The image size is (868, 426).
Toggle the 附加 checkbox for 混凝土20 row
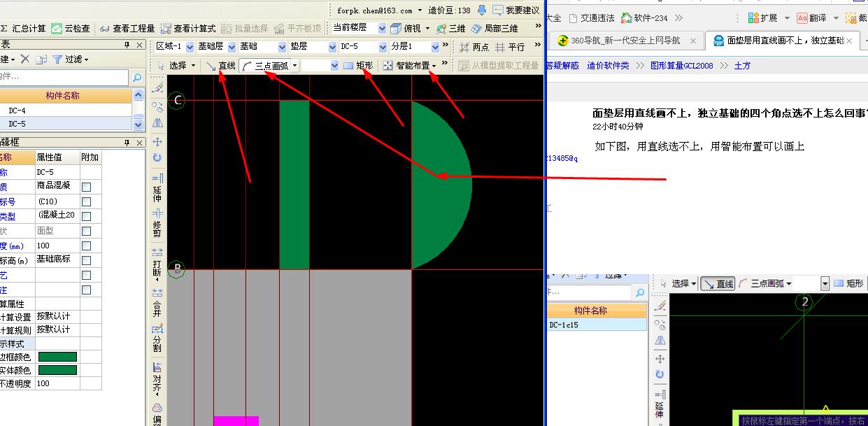(87, 216)
